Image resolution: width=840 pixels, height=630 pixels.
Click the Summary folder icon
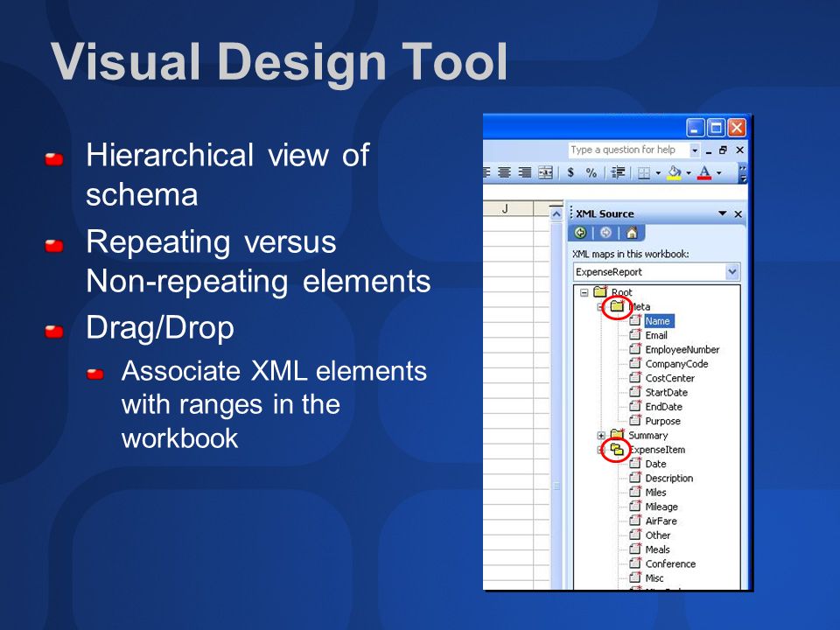(x=617, y=434)
